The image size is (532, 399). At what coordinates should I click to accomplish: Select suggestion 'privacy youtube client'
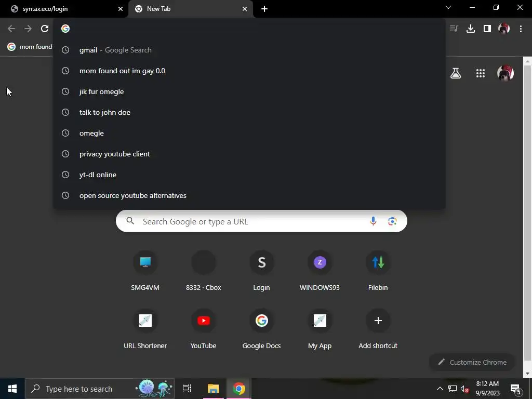[249, 154]
